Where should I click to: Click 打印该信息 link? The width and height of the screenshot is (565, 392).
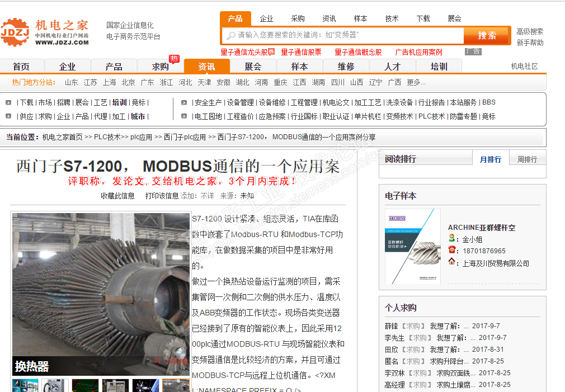pos(162,196)
